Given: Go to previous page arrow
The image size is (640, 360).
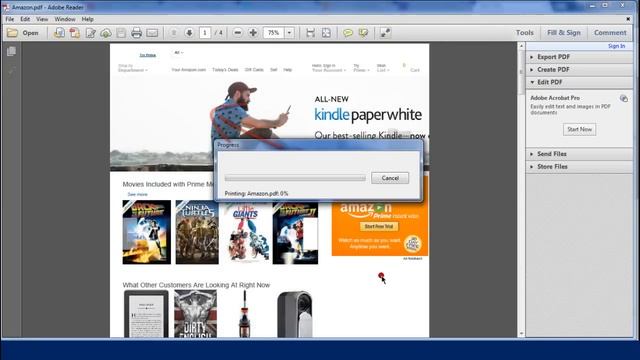Looking at the screenshot, I should [x=174, y=33].
